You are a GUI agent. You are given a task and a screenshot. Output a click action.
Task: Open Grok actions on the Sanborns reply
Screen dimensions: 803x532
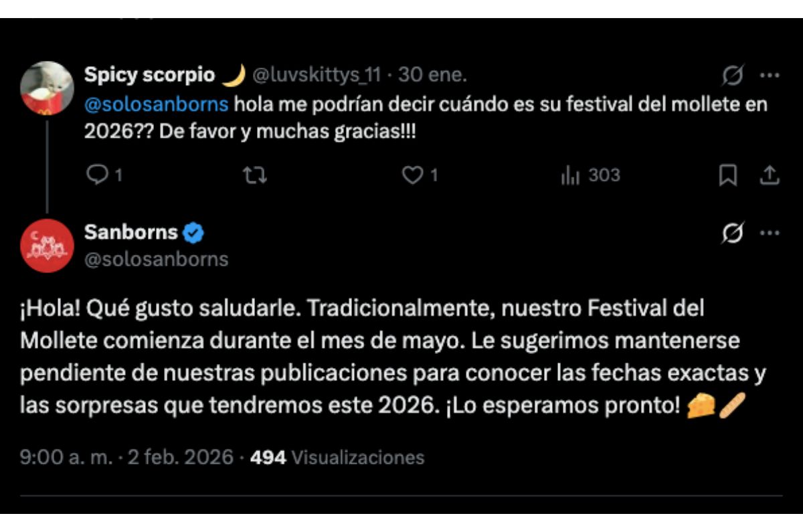pos(733,231)
